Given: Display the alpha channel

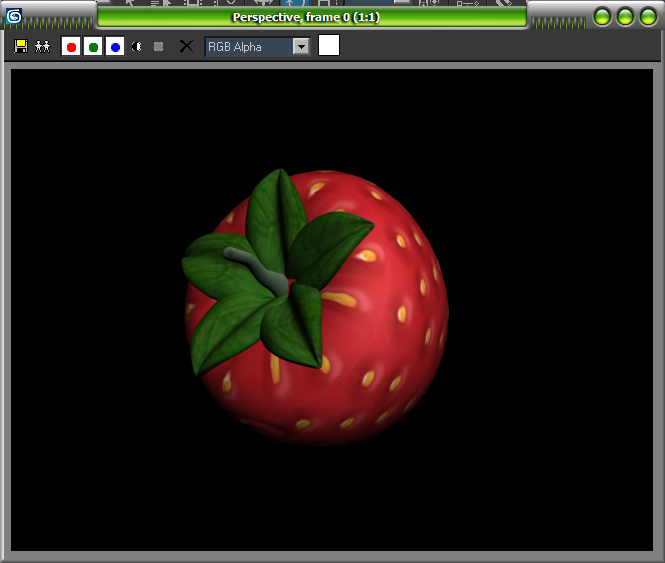Looking at the screenshot, I should pyautogui.click(x=137, y=47).
